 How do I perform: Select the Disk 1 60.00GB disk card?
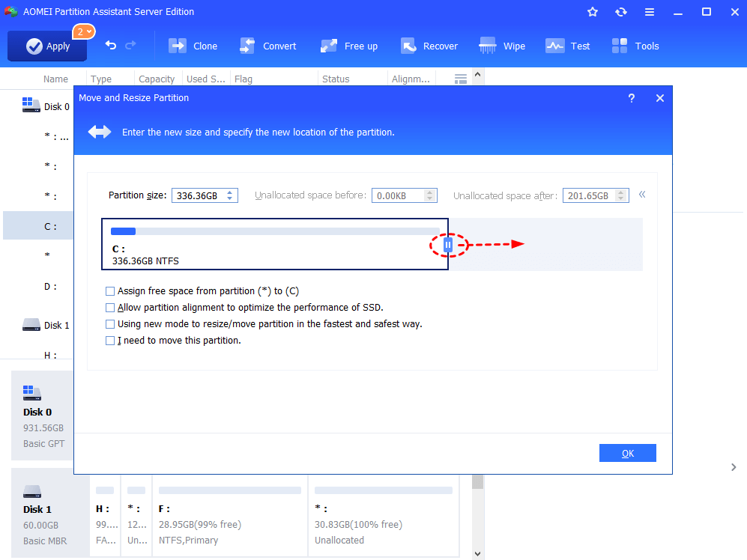pos(50,513)
